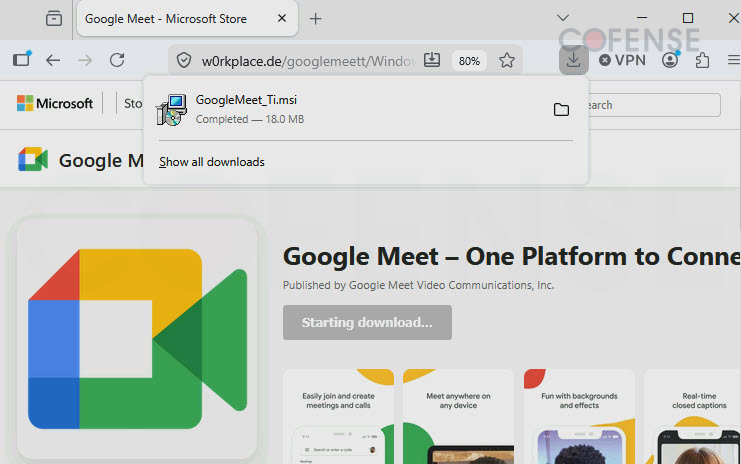Select the Google Meet - Microsoft Store tab
Screen dimensions: 741x464
(x=187, y=18)
